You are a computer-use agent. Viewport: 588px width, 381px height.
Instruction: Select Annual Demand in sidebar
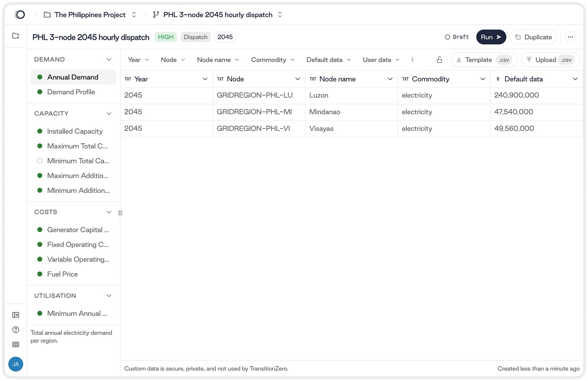point(74,77)
